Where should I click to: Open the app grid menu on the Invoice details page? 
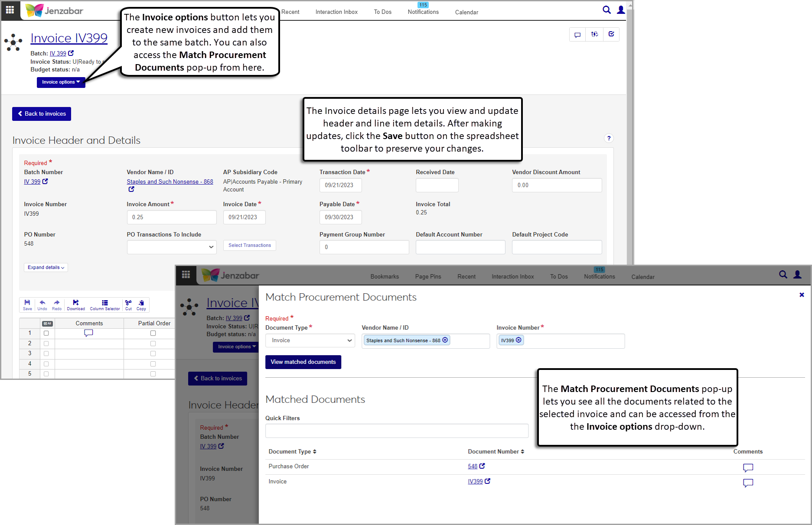(x=10, y=10)
